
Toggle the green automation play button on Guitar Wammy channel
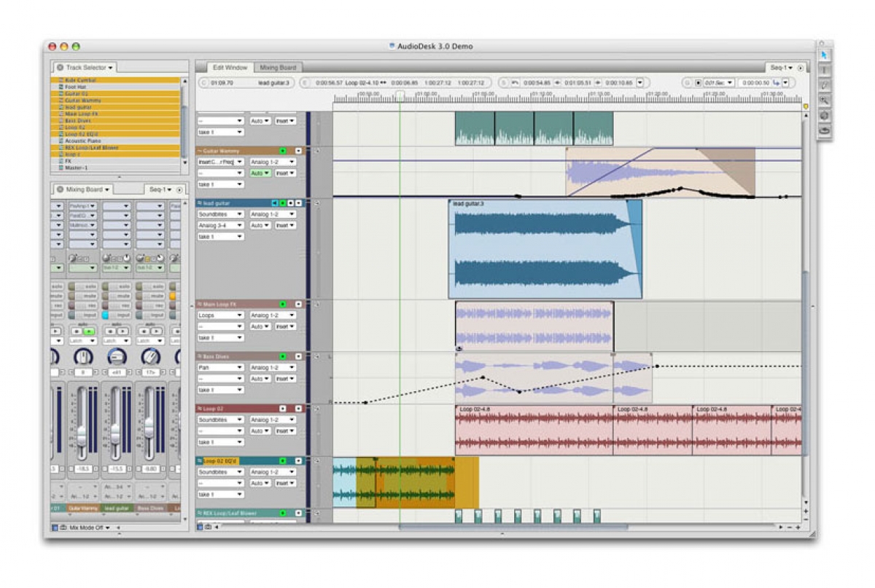pos(90,332)
